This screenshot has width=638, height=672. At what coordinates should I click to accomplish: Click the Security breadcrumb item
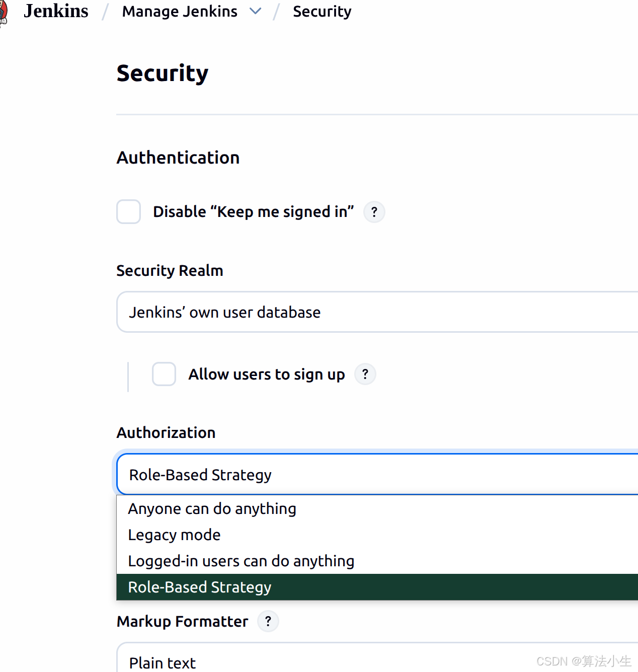322,11
